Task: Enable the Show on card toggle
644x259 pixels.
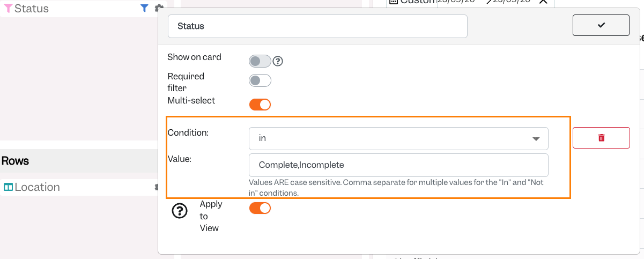Action: 260,61
